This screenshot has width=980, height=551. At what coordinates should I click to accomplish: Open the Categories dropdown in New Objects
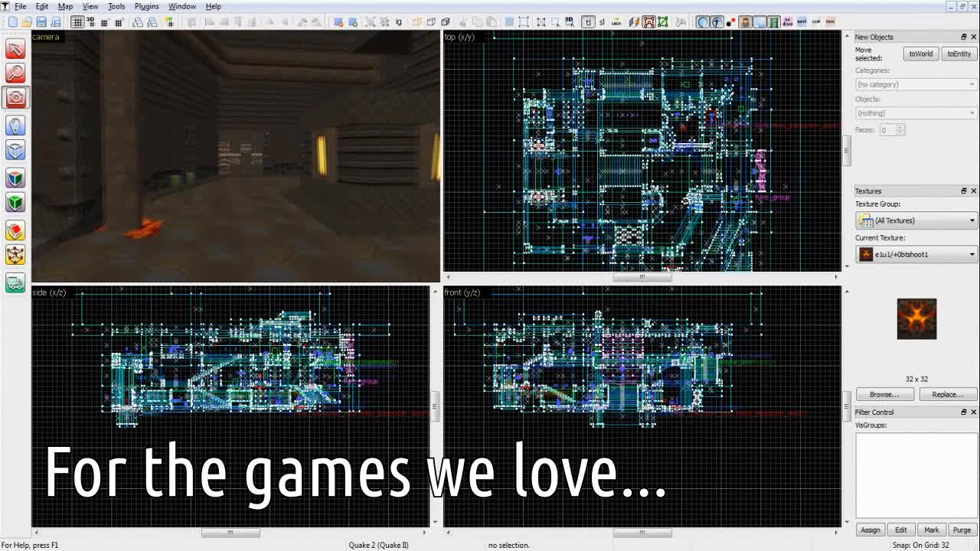916,84
